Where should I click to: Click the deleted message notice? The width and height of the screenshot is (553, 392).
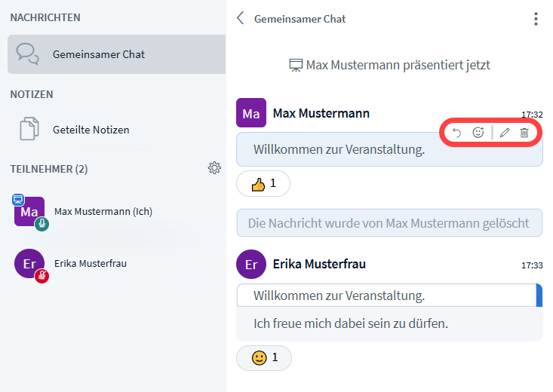click(x=389, y=223)
